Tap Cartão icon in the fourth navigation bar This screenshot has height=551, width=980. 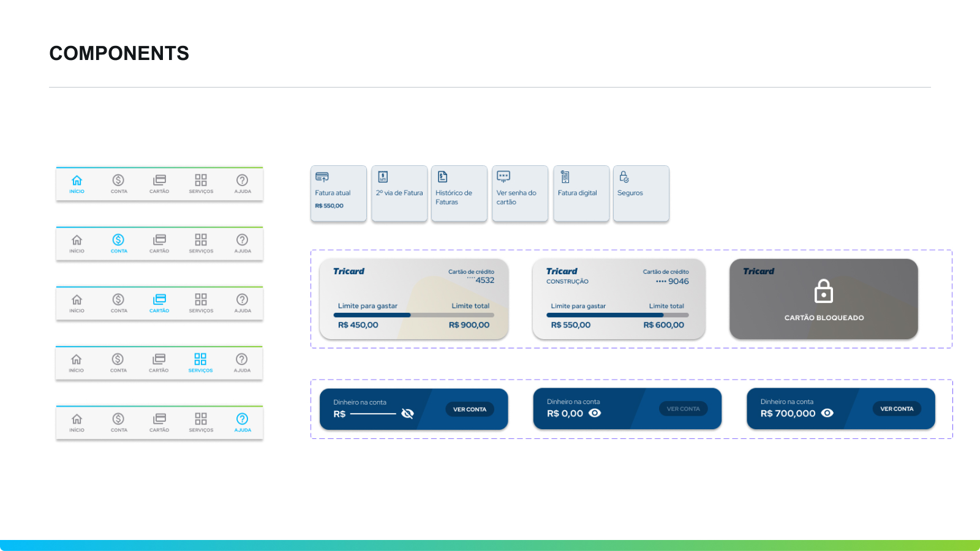click(159, 359)
